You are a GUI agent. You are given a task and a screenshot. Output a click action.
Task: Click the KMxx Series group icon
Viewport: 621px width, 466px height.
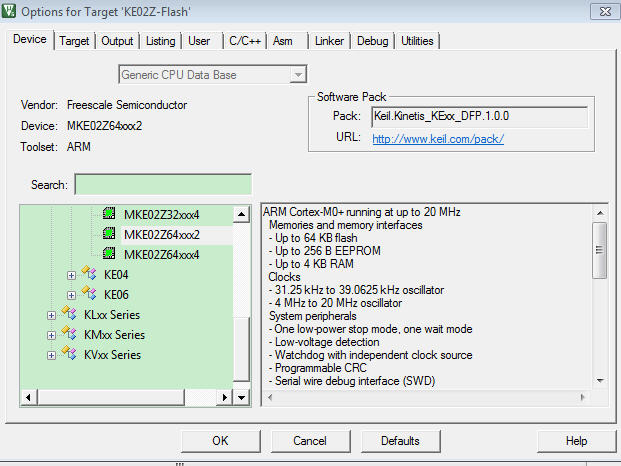coord(69,333)
